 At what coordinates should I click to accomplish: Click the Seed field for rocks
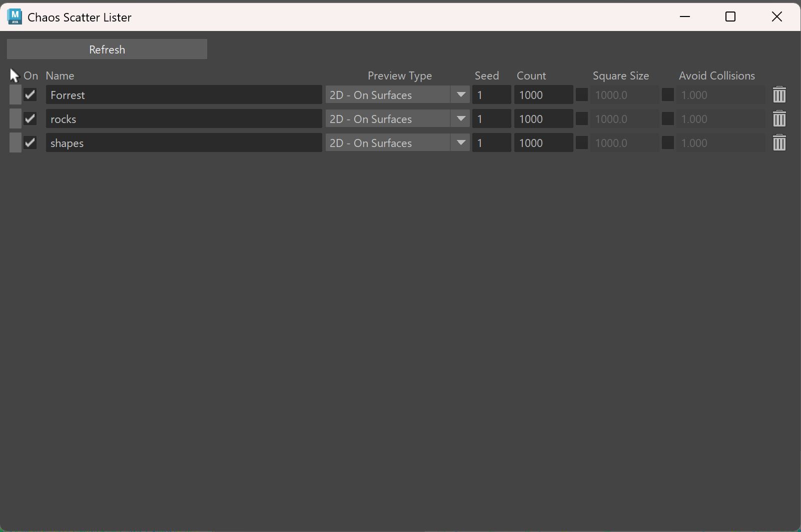[x=492, y=119]
